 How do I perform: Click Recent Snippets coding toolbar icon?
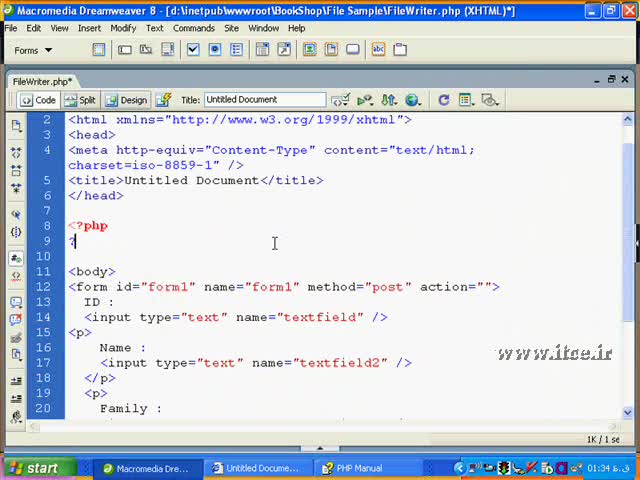16,355
